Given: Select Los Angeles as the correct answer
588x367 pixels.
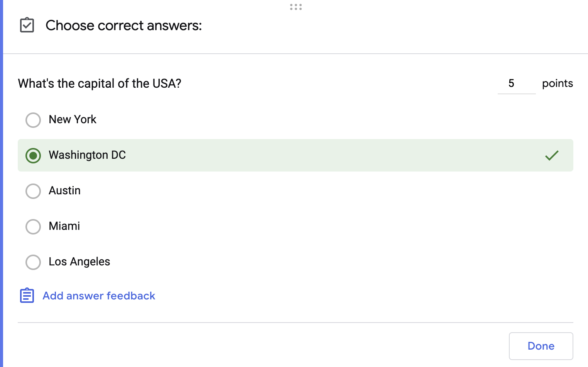Looking at the screenshot, I should pyautogui.click(x=33, y=262).
